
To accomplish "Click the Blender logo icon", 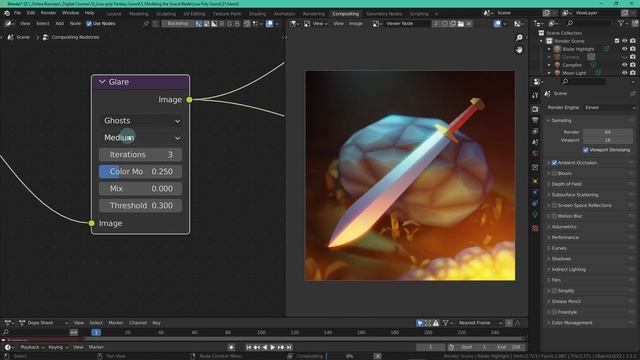I will pyautogui.click(x=7, y=13).
